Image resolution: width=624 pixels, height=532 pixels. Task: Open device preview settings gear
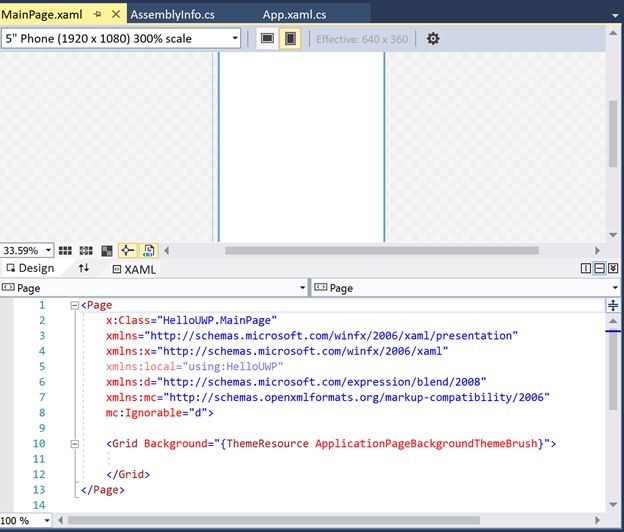(x=433, y=39)
